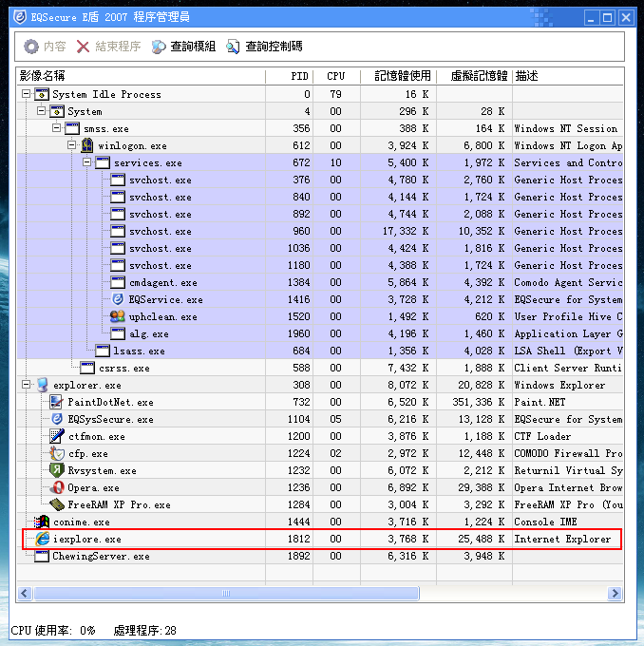The image size is (644, 646).
Task: Click the cfp.exe Comodo firewall icon
Action: pyautogui.click(x=57, y=453)
